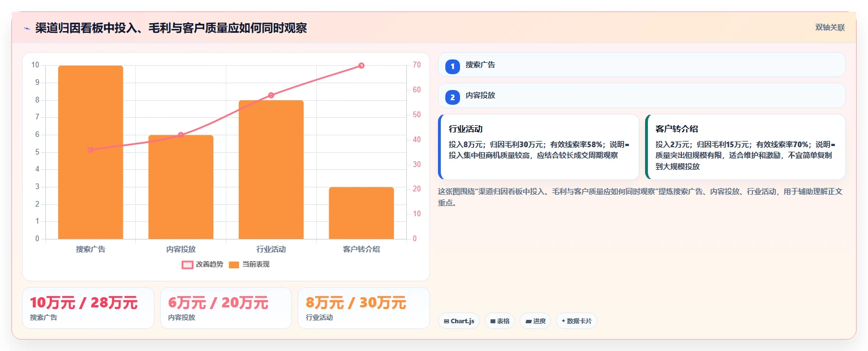Click the icon in the Chart.js tag

click(446, 322)
